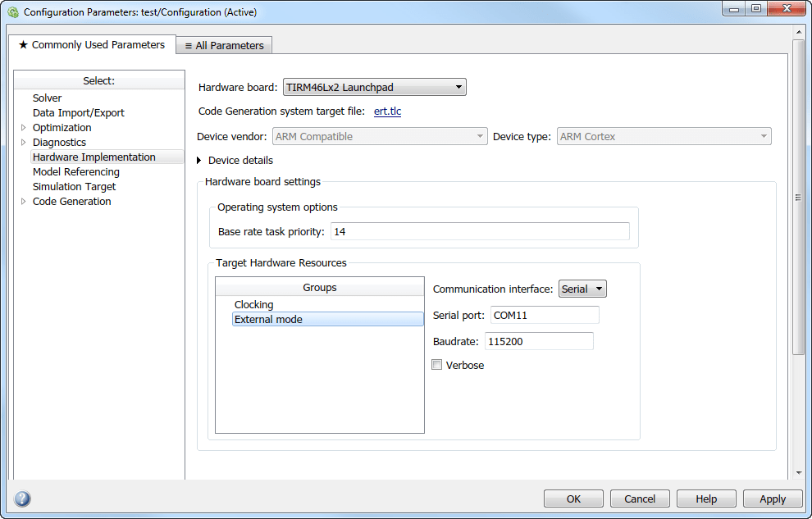The width and height of the screenshot is (812, 519).
Task: Click the Apply button
Action: [772, 498]
